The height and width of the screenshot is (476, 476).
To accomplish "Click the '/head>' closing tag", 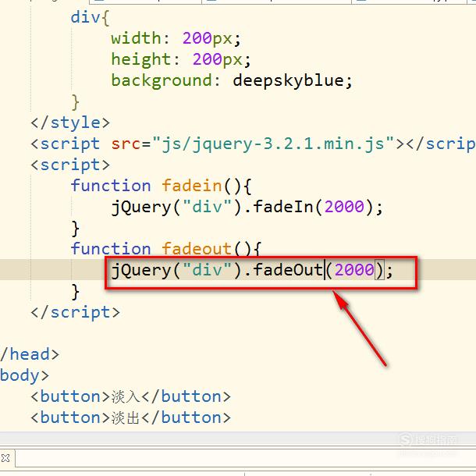I will [x=30, y=354].
